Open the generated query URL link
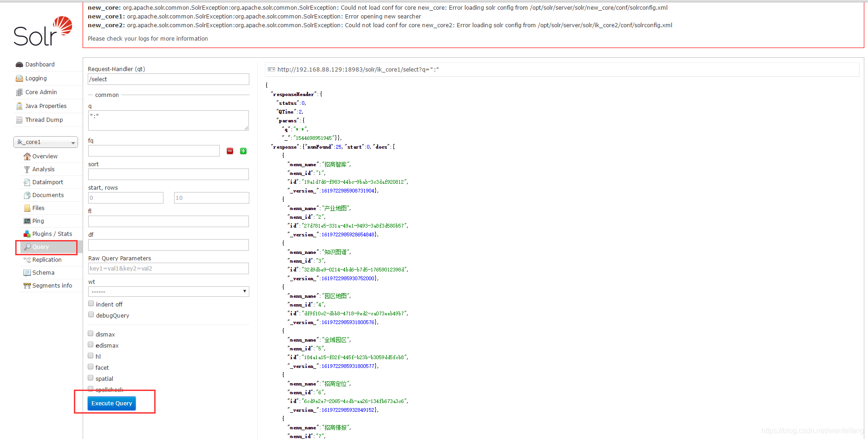868x439 pixels. pos(358,69)
